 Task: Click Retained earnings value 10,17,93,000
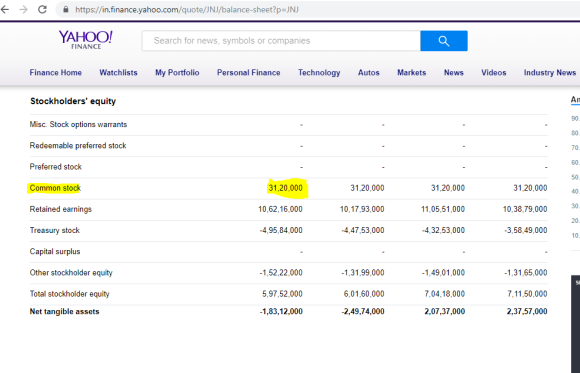click(362, 209)
